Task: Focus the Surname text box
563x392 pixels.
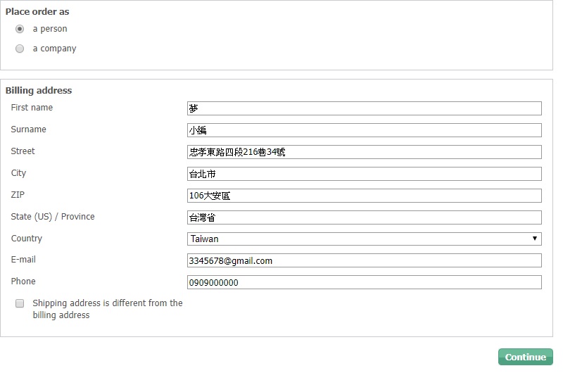Action: click(364, 130)
